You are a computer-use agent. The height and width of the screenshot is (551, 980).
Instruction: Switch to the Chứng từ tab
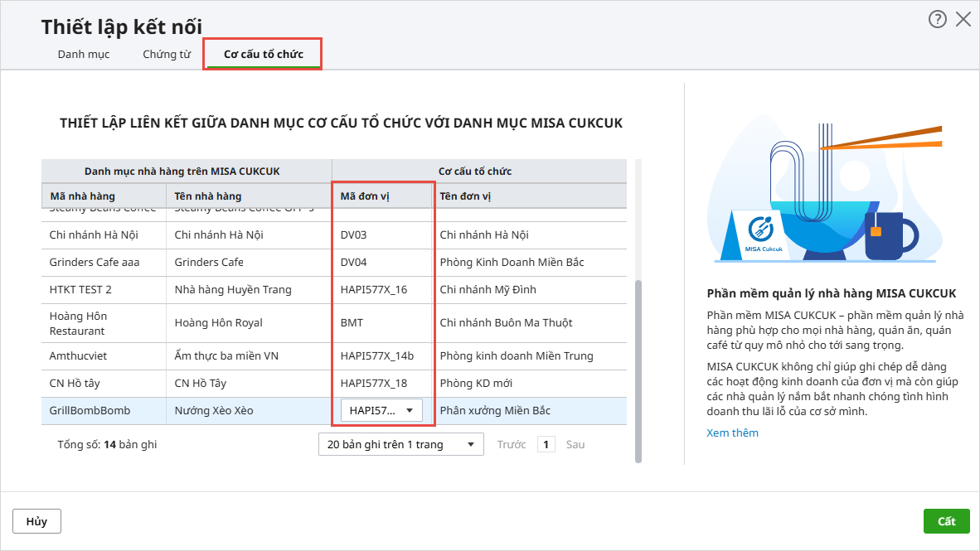tap(167, 55)
